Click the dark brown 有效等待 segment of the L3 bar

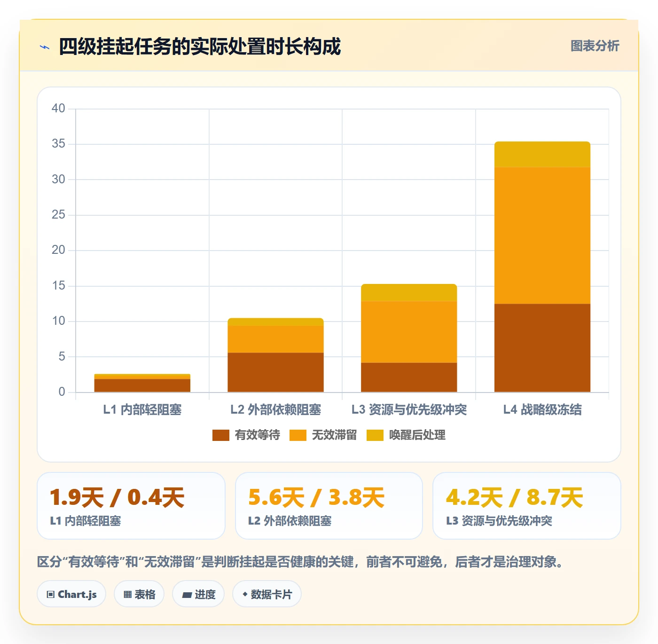(409, 377)
